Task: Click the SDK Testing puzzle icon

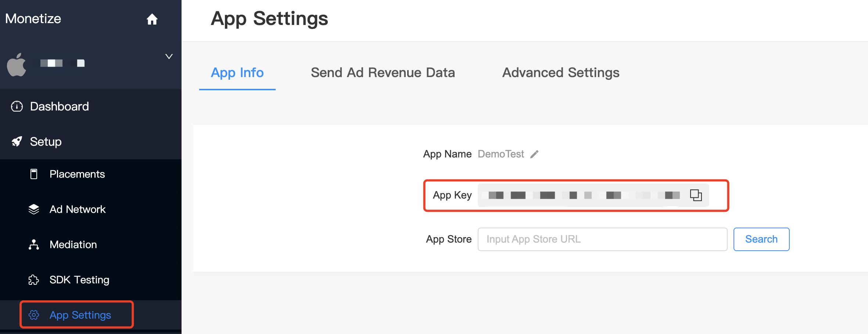Action: click(34, 280)
